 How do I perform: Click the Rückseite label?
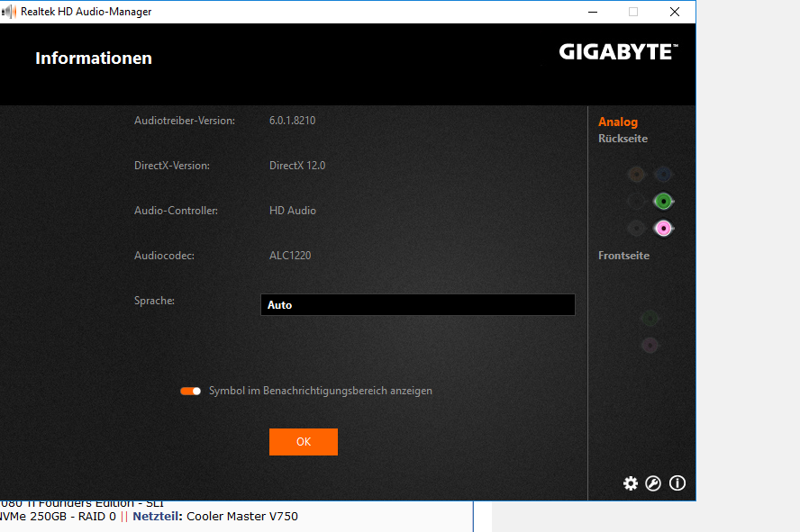tap(623, 139)
